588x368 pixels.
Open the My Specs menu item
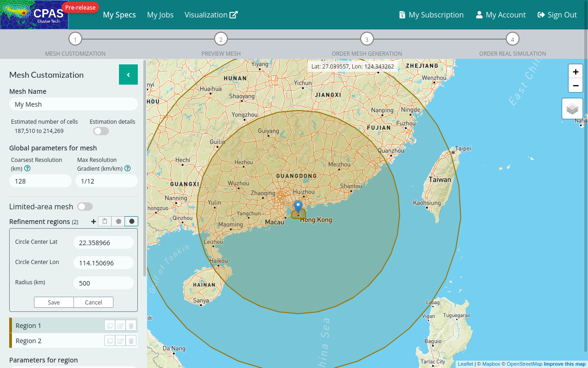pos(119,15)
